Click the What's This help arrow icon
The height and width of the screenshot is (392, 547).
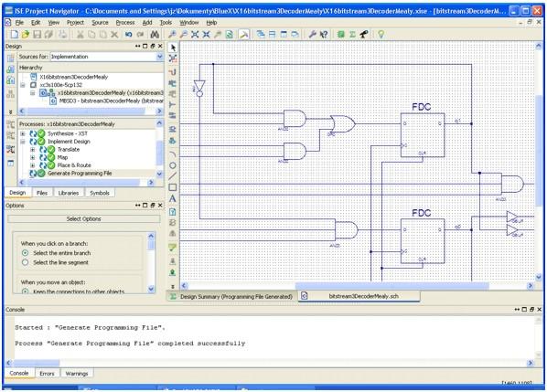point(324,34)
